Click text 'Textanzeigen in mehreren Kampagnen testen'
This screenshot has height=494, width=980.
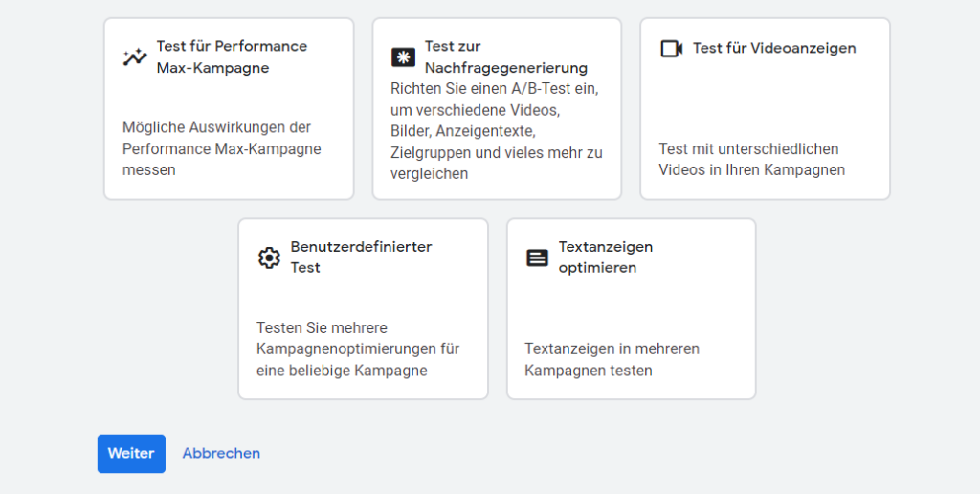click(x=612, y=360)
